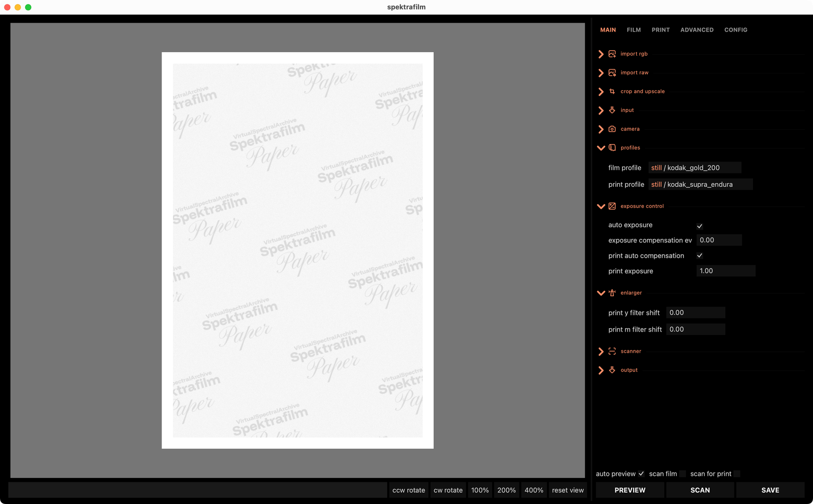Screen dimensions: 813x504
Task: Expand the output section chevron
Action: click(601, 370)
